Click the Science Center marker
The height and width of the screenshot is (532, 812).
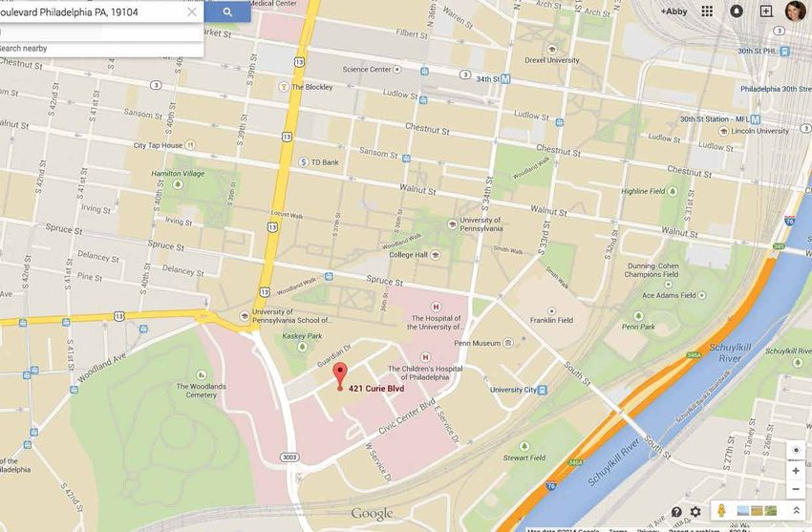click(x=397, y=69)
